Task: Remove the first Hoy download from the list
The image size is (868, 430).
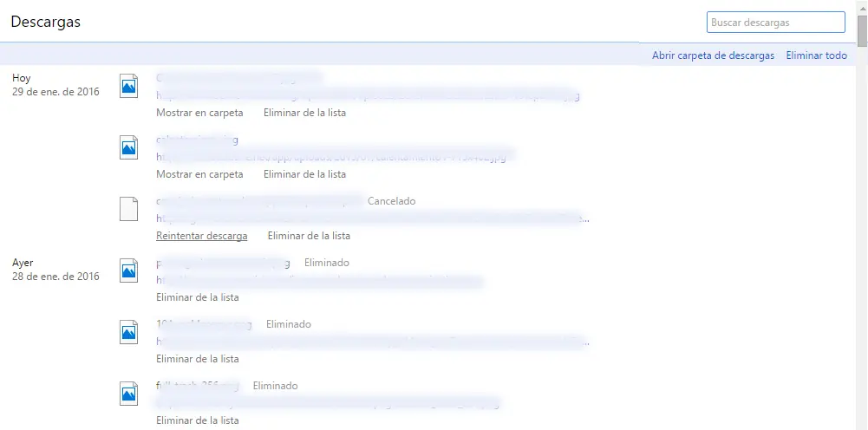Action: point(304,113)
